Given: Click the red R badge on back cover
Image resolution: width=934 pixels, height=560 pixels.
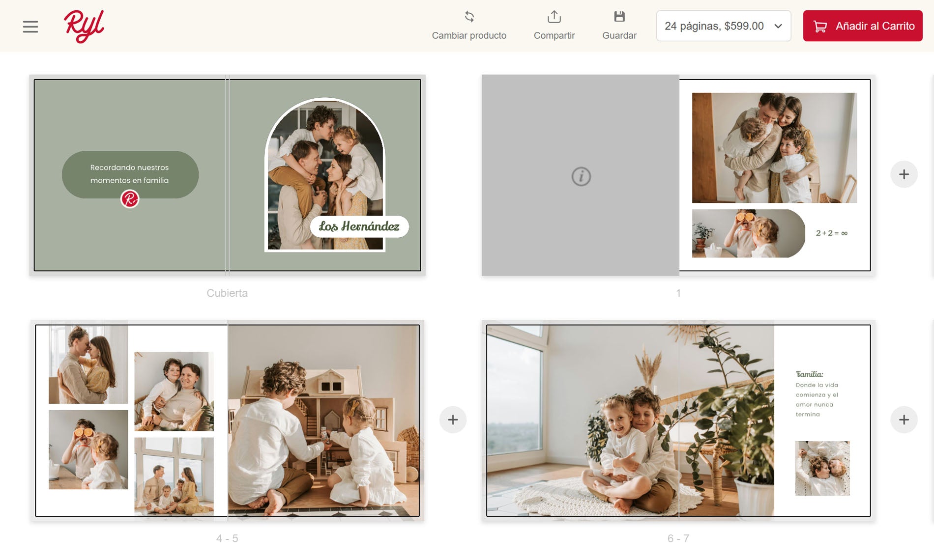Looking at the screenshot, I should click(130, 199).
